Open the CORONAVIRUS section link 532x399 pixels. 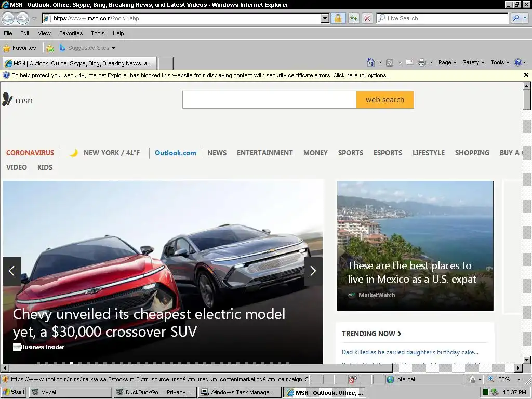pyautogui.click(x=30, y=153)
